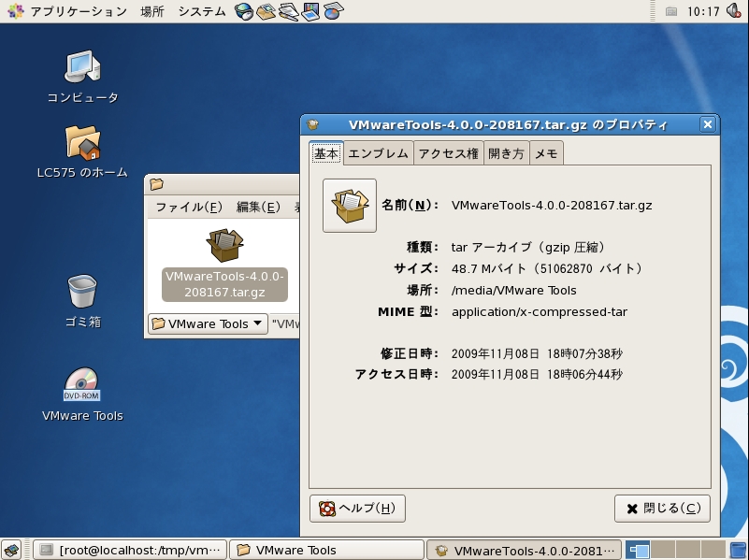Image resolution: width=749 pixels, height=560 pixels.
Task: Click the show desktop button
Action: tap(11, 550)
